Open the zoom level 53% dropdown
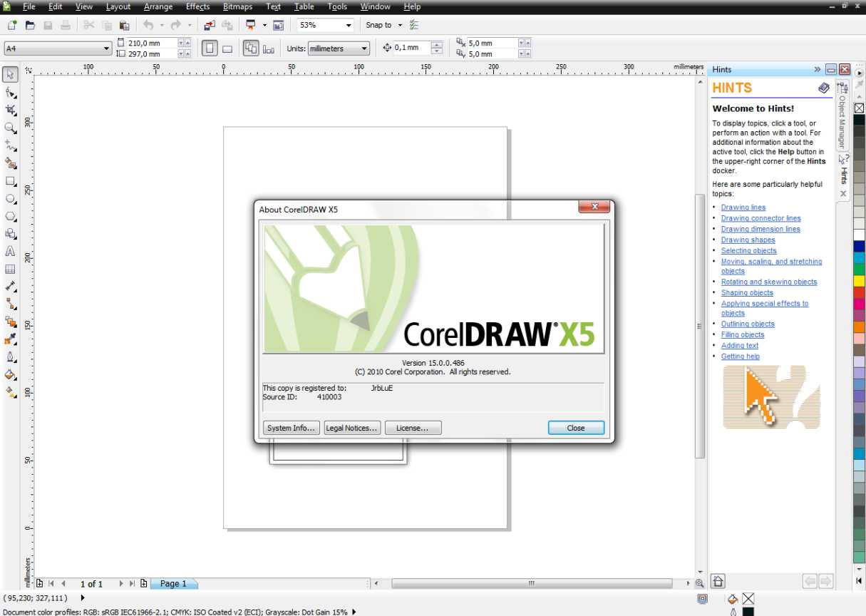The width and height of the screenshot is (866, 616). pyautogui.click(x=349, y=25)
